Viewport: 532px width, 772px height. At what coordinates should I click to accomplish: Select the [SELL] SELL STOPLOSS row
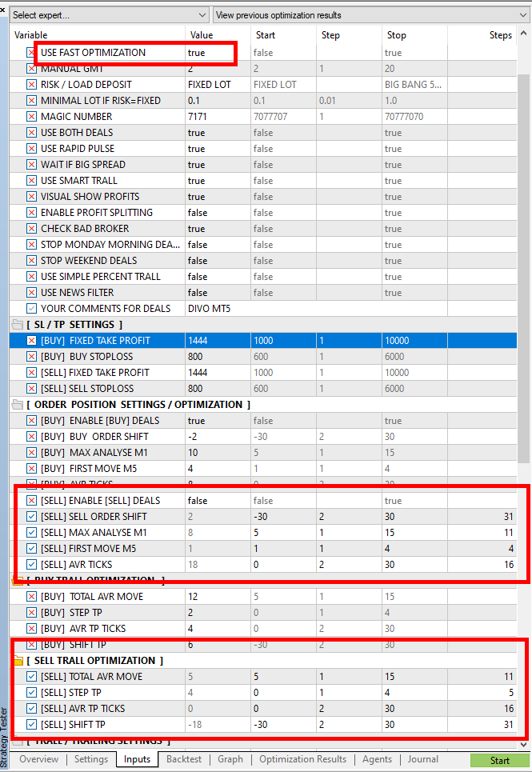tap(263, 389)
